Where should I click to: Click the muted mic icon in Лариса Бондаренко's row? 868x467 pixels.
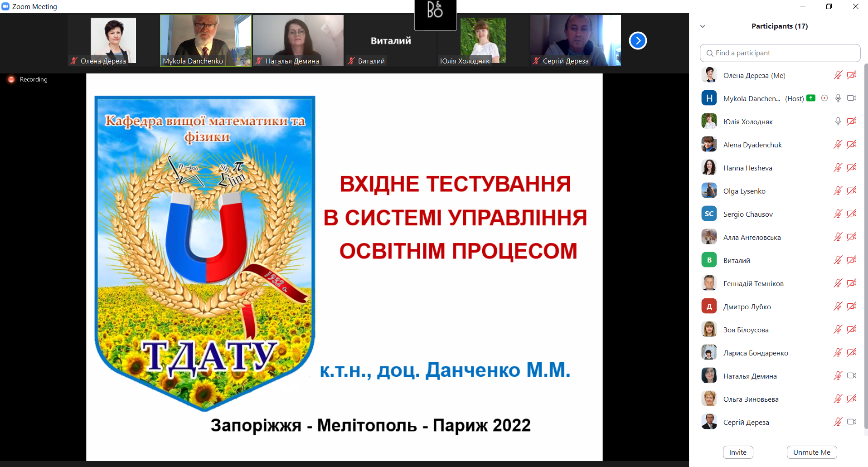click(838, 353)
